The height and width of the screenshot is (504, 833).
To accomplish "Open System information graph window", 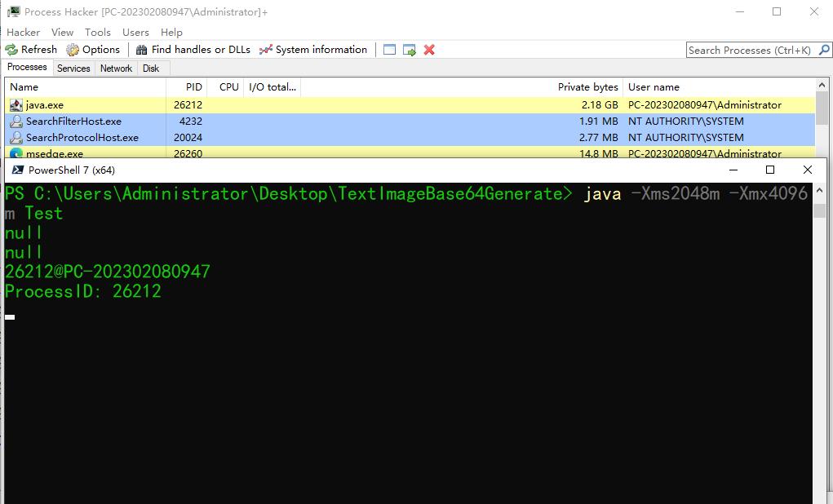I will (x=313, y=50).
